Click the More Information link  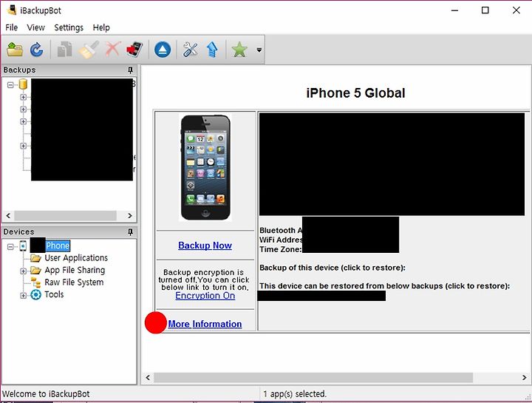(205, 324)
